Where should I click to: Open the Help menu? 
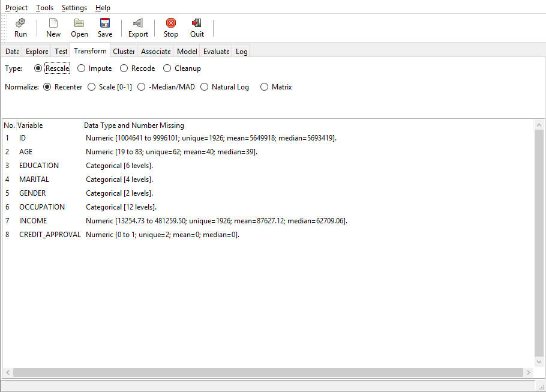[x=103, y=8]
